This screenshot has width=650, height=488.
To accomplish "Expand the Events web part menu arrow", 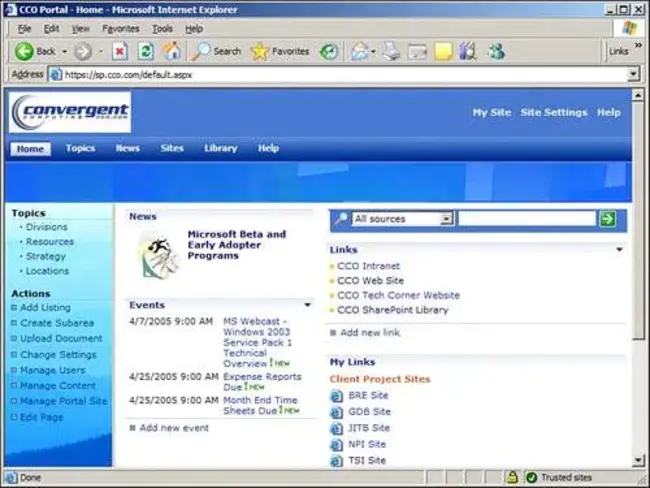I will click(307, 305).
